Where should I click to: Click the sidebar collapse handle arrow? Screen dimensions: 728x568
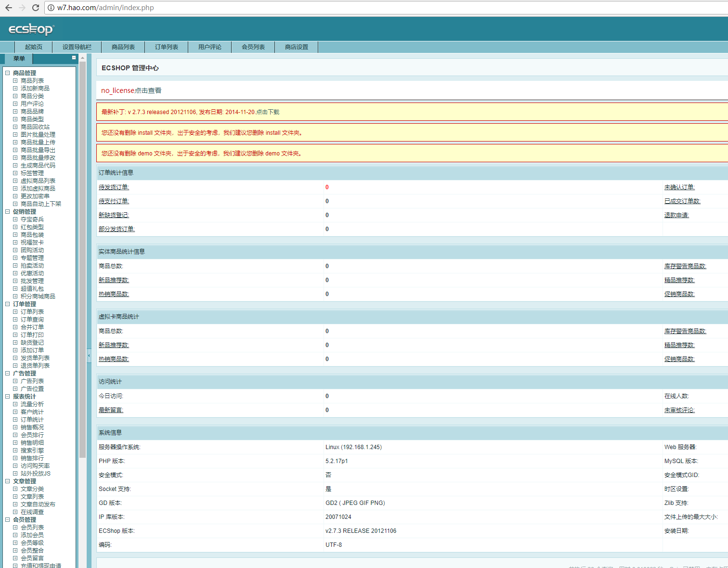(89, 356)
